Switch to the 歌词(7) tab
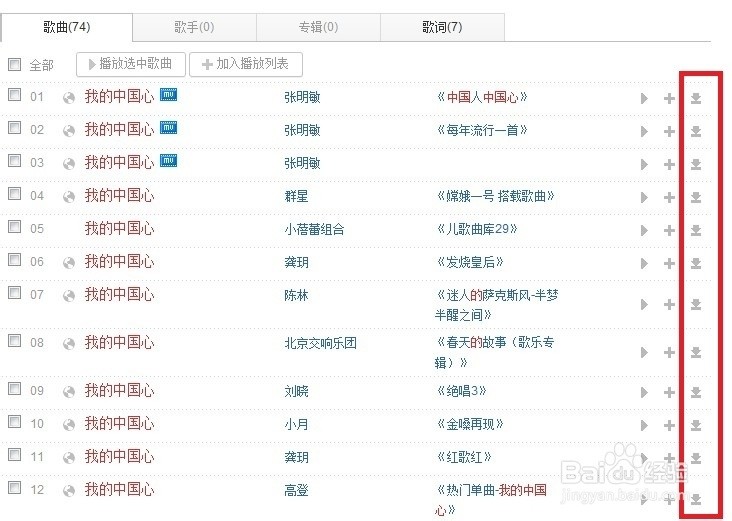Screen dimensions: 732x521 [442, 28]
